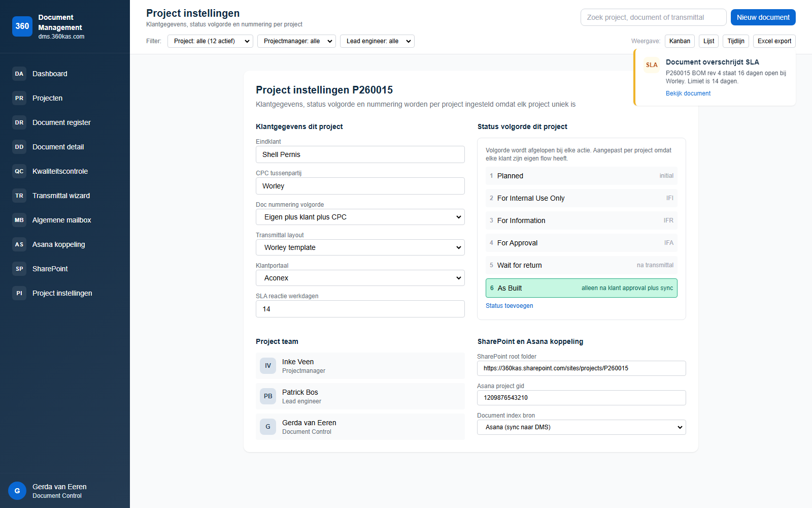The width and height of the screenshot is (812, 508).
Task: Open Algemene mailbox
Action: [65, 220]
